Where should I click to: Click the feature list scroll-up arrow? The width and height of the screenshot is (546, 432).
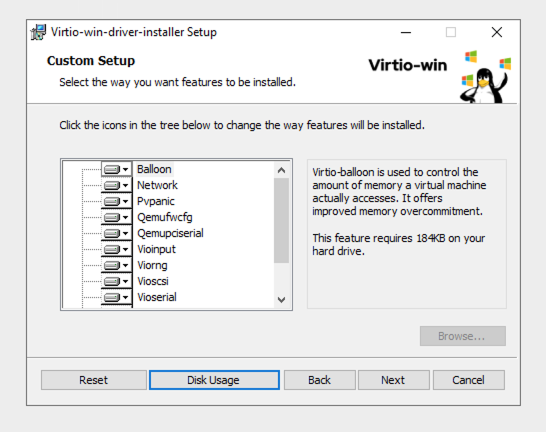pos(281,170)
